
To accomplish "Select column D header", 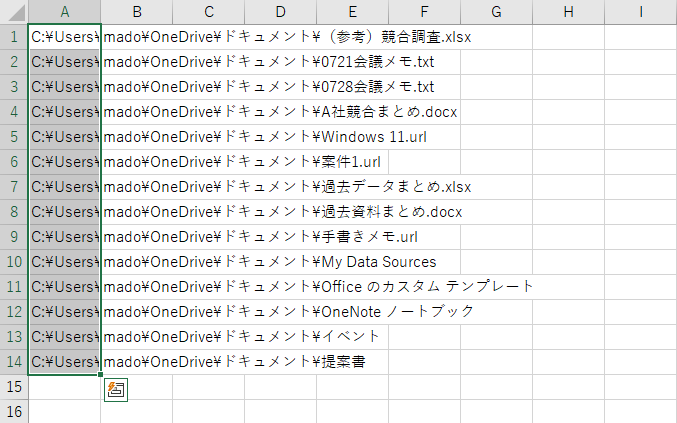I will point(281,12).
